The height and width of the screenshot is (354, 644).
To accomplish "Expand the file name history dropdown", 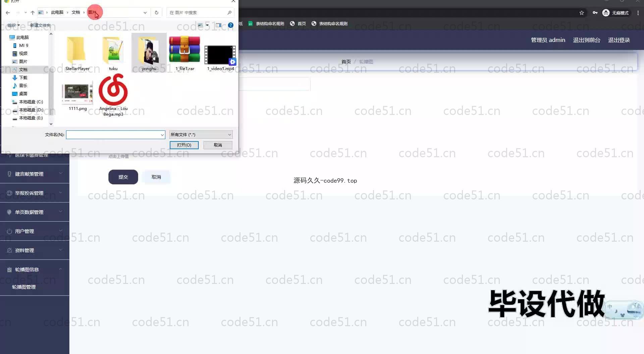I will coord(162,135).
